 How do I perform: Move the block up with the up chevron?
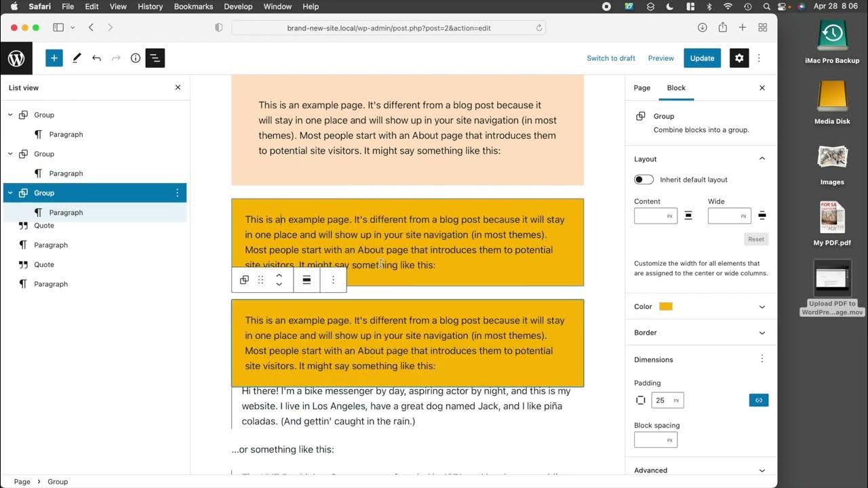pyautogui.click(x=279, y=275)
